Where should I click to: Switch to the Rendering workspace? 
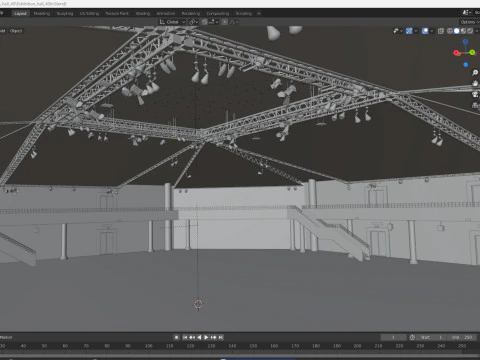(x=191, y=13)
